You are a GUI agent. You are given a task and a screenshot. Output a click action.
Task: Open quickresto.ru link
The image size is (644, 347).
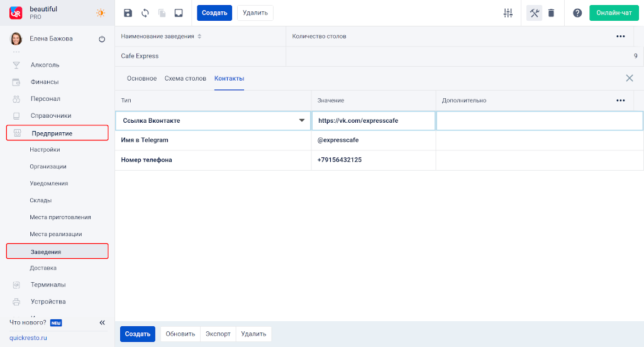pos(28,338)
